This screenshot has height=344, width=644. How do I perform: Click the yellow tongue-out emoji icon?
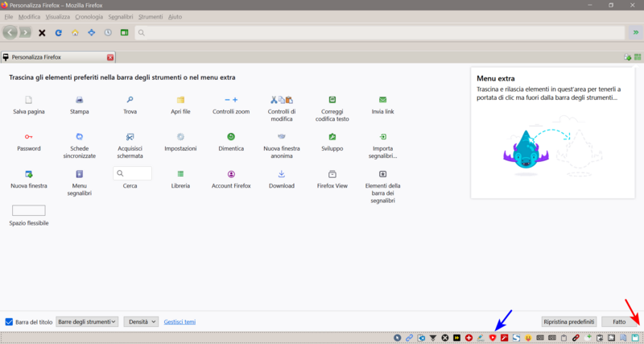[528, 338]
